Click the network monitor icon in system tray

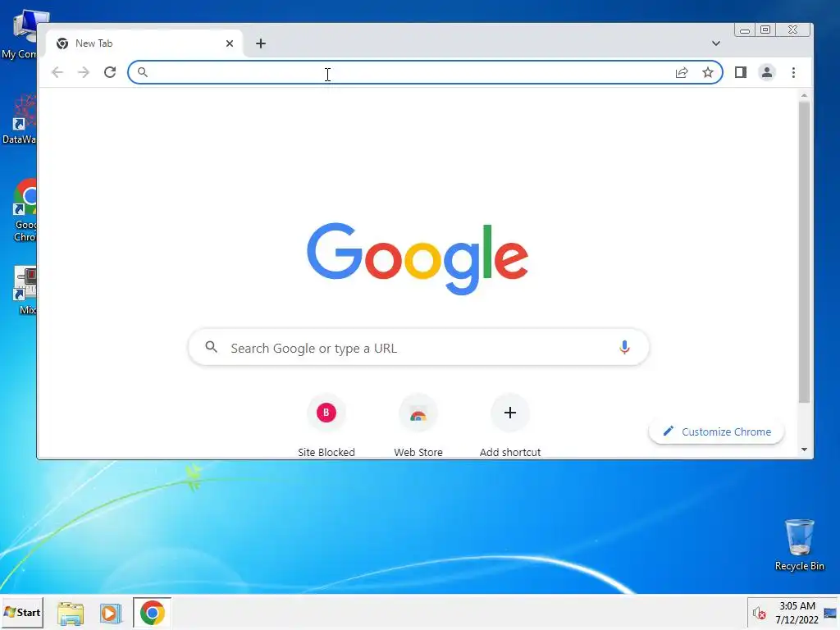[830, 613]
